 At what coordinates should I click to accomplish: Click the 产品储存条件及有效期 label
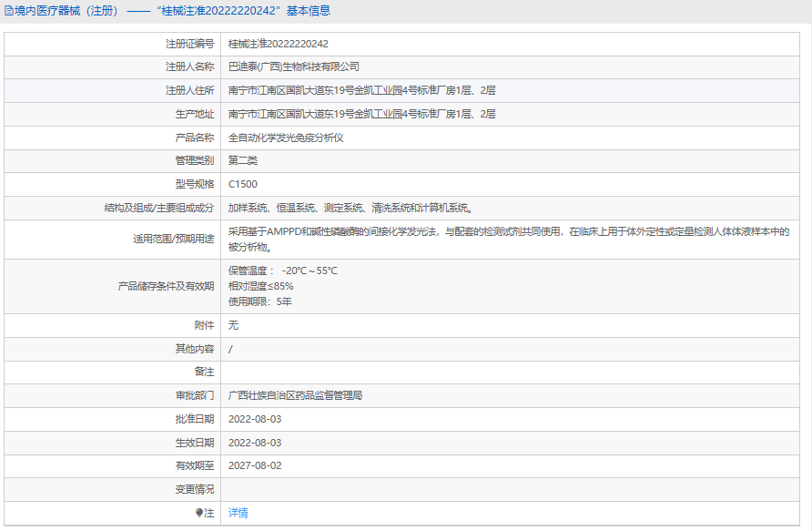click(x=166, y=287)
